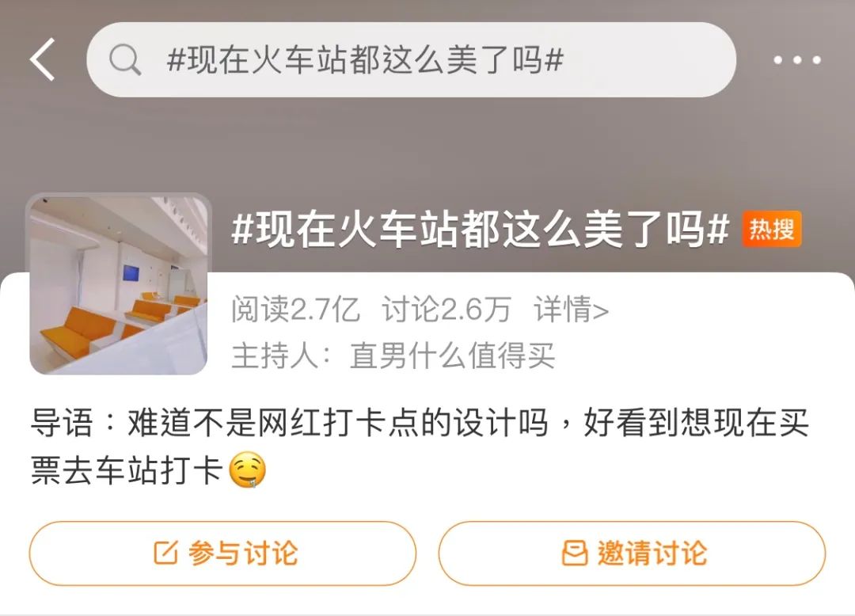Click the 导语 introduction text
The image size is (855, 616).
click(420, 446)
